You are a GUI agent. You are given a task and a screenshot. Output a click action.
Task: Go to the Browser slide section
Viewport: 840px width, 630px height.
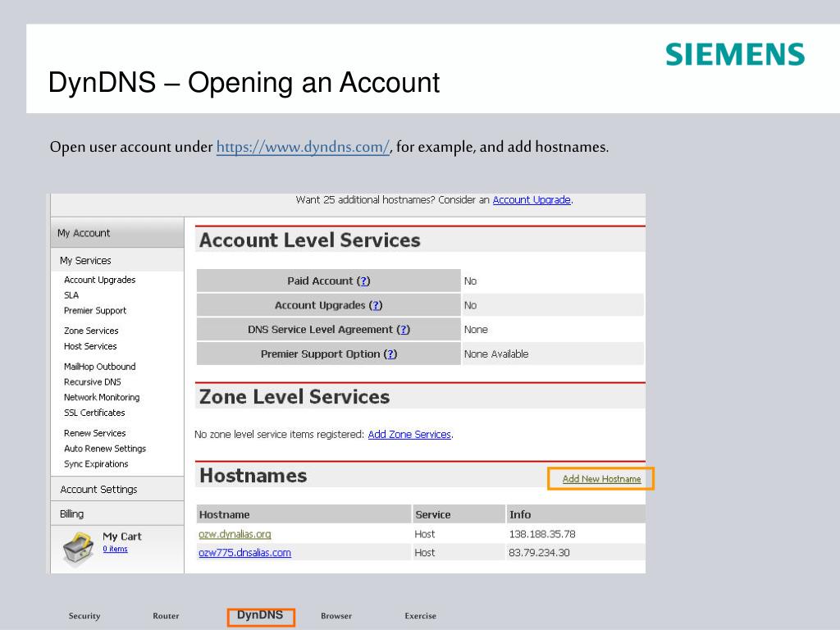point(336,616)
